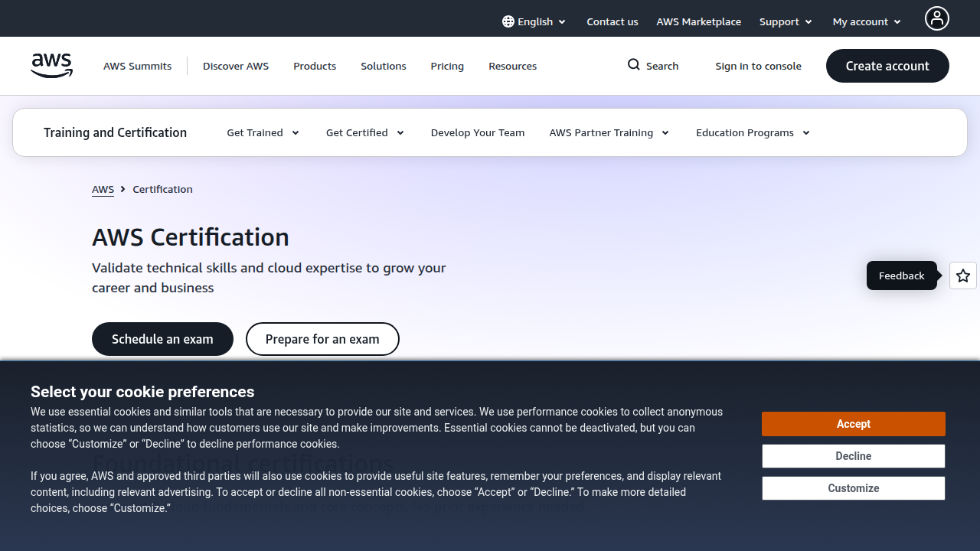Click Prepare for an exam button

coord(322,339)
